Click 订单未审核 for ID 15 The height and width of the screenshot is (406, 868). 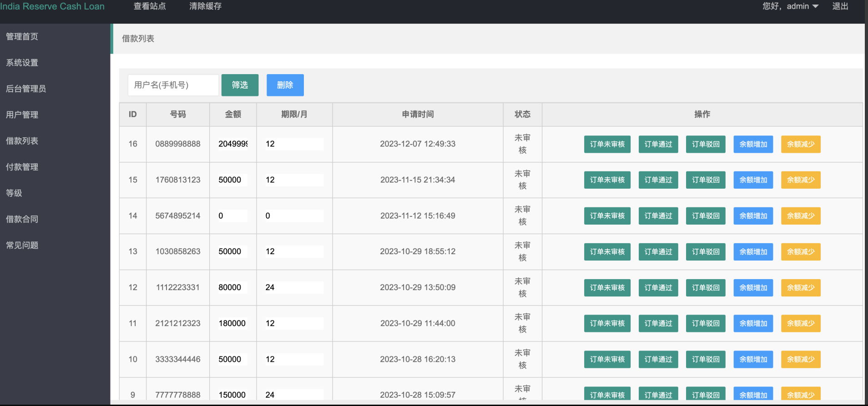click(607, 180)
